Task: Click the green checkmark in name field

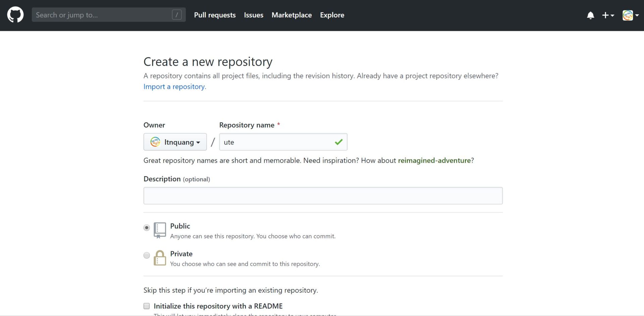Action: click(338, 142)
